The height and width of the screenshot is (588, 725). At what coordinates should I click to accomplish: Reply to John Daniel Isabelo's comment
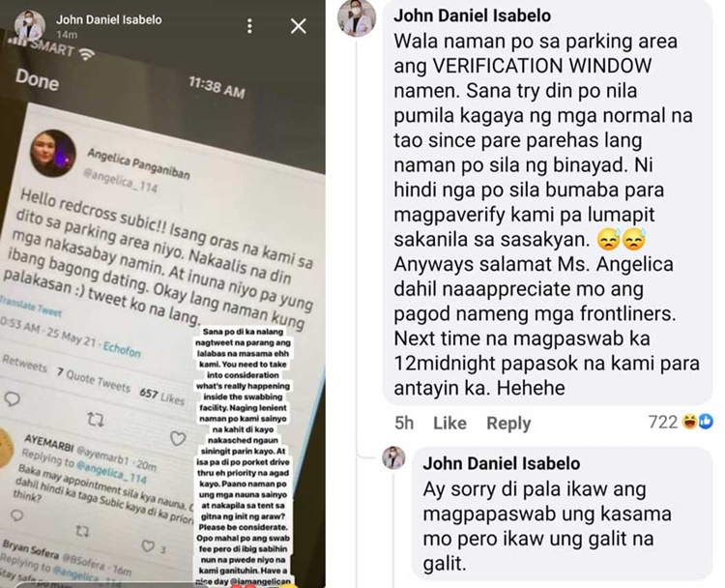click(x=508, y=423)
